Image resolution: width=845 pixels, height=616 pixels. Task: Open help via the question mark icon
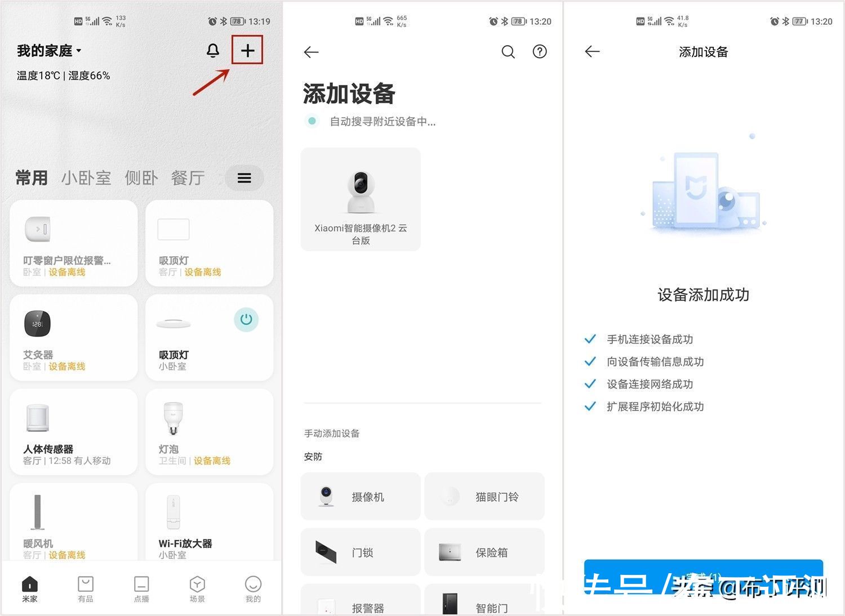pos(540,52)
